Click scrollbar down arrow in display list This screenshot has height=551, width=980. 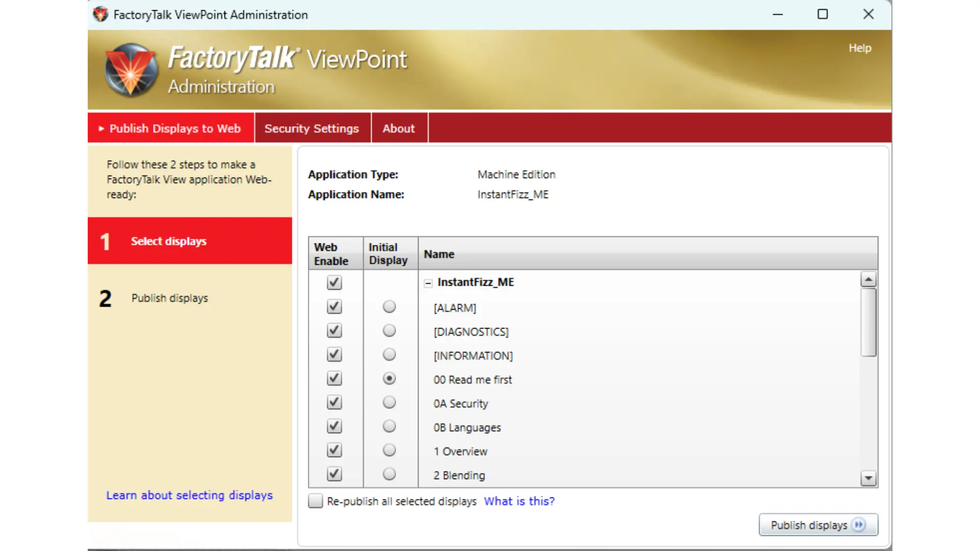pyautogui.click(x=868, y=479)
